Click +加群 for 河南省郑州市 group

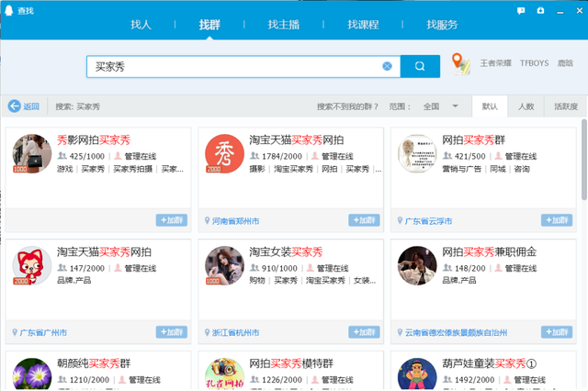pos(364,220)
